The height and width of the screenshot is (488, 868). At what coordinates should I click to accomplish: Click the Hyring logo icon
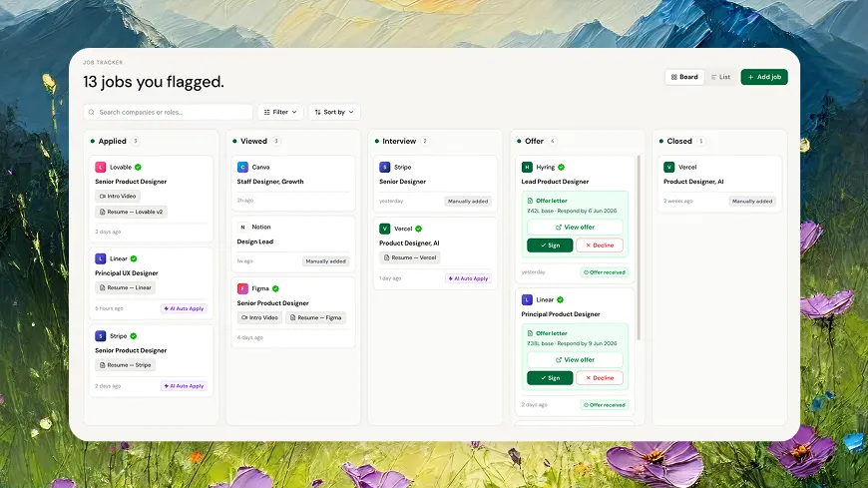coord(527,167)
